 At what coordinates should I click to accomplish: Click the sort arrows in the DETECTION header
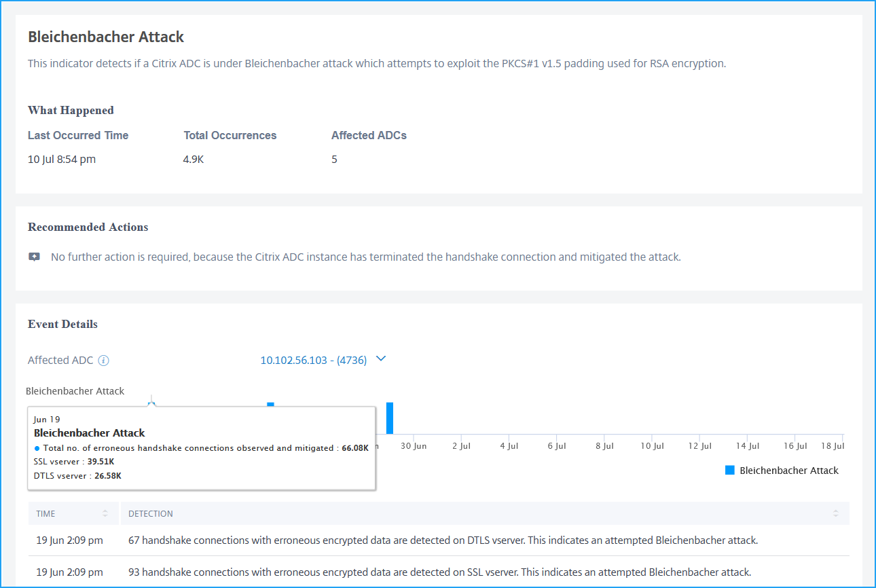(x=836, y=514)
